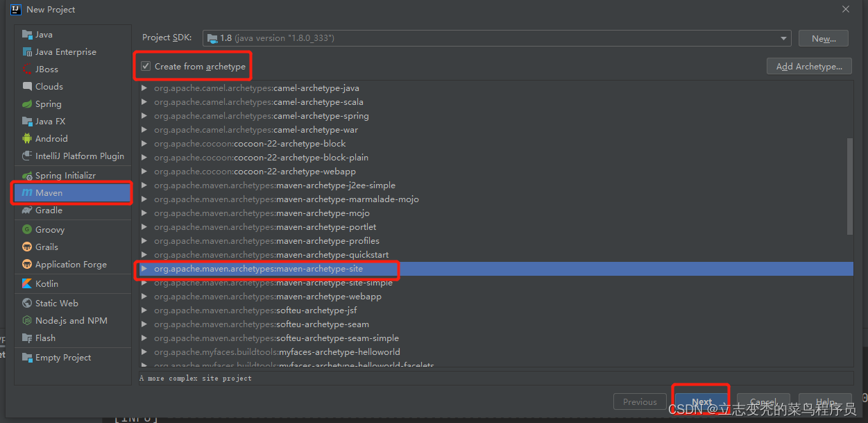Viewport: 868px width, 423px height.
Task: Click the Node.js and NPM icon
Action: 27,321
